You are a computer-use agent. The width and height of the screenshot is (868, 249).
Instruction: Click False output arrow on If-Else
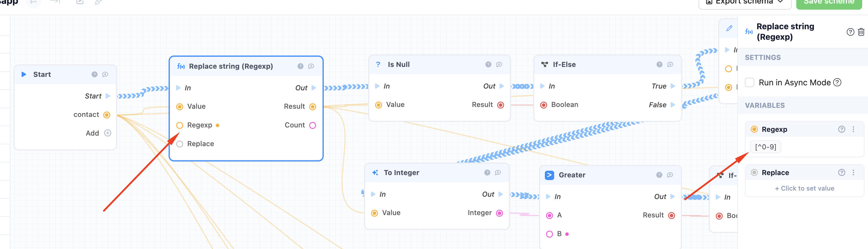(x=673, y=105)
